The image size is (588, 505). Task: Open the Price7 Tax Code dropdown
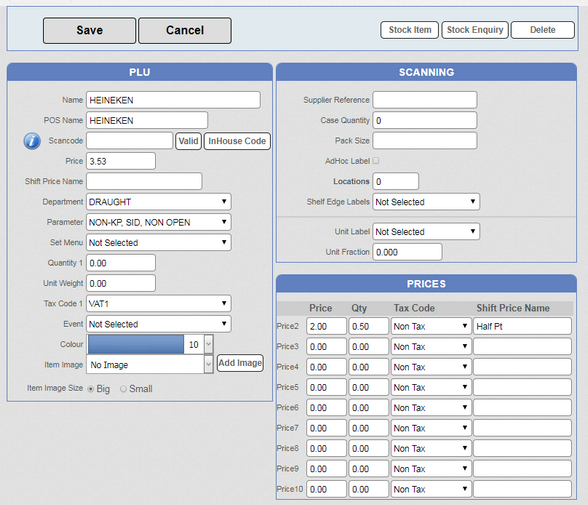point(431,428)
